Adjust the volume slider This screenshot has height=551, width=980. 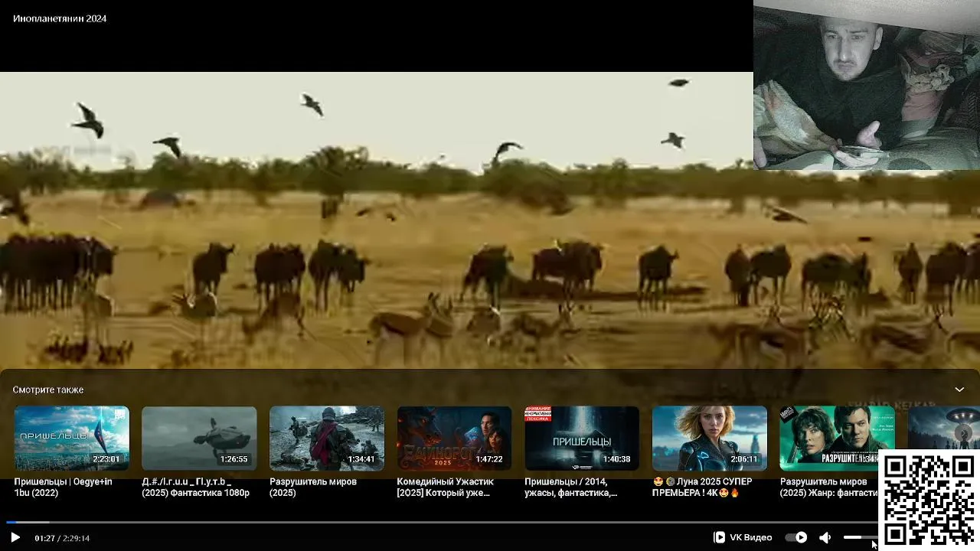click(860, 537)
